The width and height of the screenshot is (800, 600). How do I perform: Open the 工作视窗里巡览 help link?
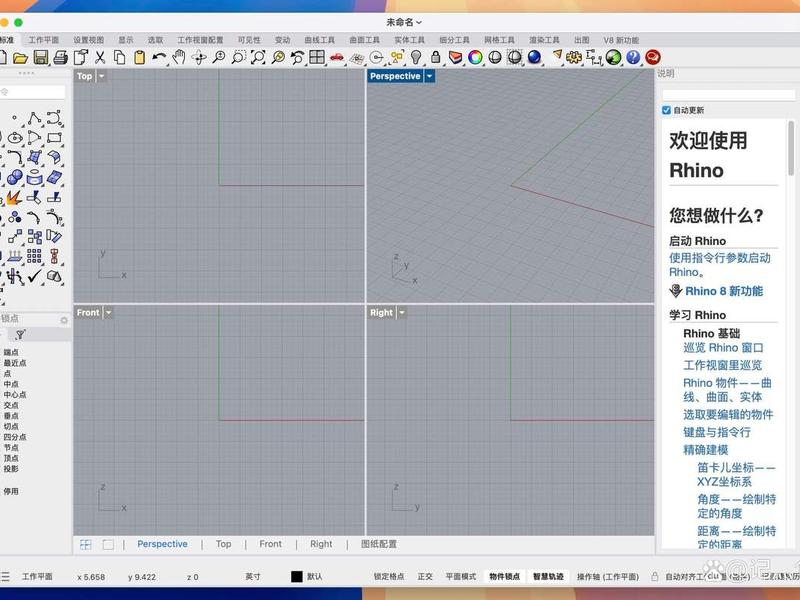[722, 365]
